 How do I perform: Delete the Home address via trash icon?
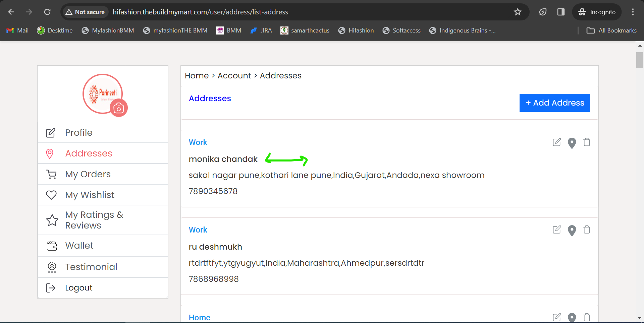pyautogui.click(x=587, y=317)
